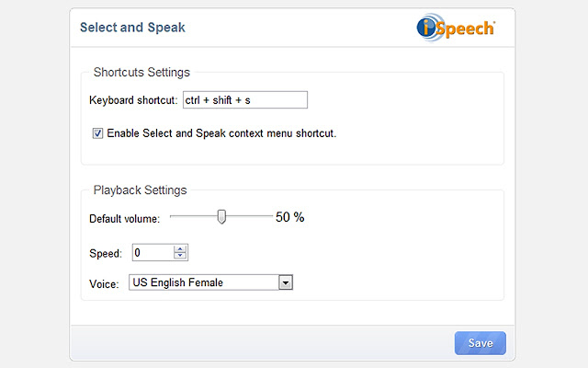Click the 'Shortcuts Settings' section heading
This screenshot has width=588, height=368.
tap(141, 73)
